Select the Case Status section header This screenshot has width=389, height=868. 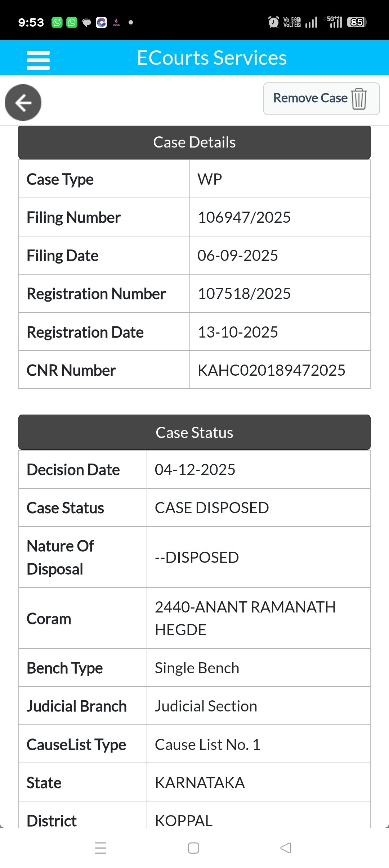[194, 433]
